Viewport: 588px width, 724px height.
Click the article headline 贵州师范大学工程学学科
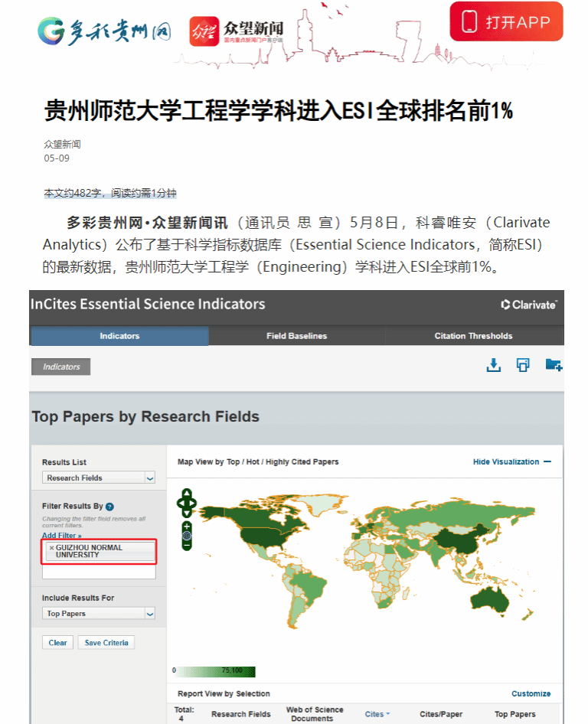[278, 111]
